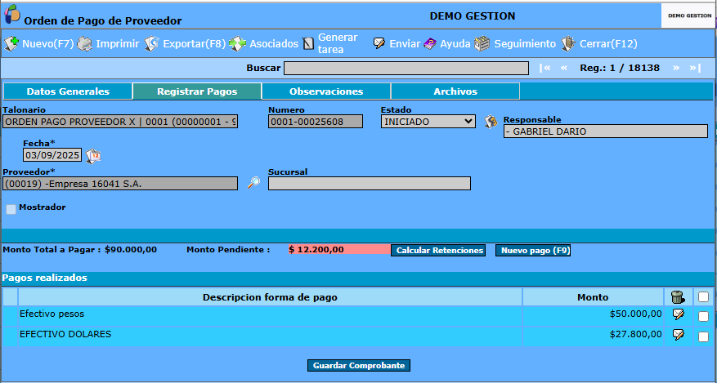Click the Nuevo(F7) toolbar icon
717x383 pixels.
pos(11,44)
